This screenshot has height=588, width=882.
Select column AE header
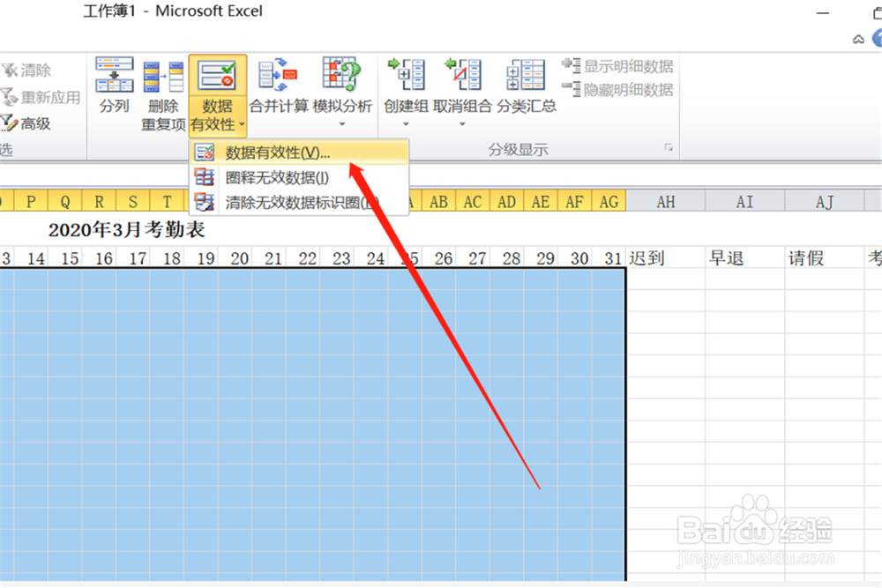point(541,201)
